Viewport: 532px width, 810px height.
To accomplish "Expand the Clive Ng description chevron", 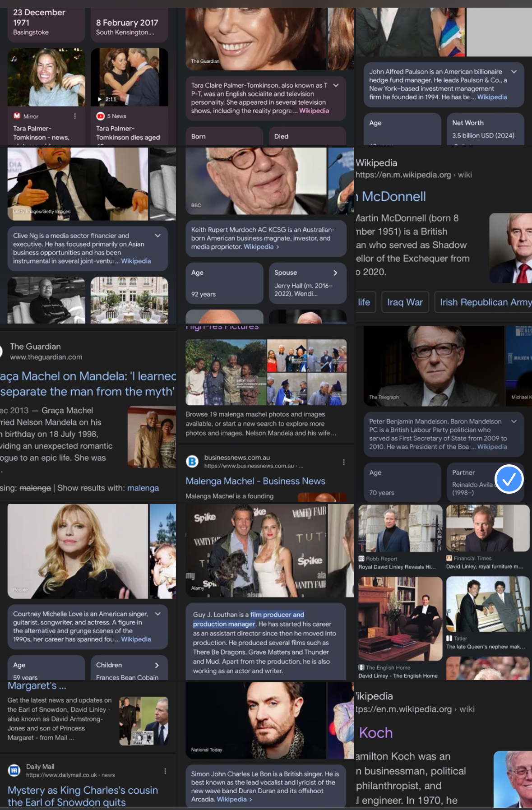I will pos(158,236).
